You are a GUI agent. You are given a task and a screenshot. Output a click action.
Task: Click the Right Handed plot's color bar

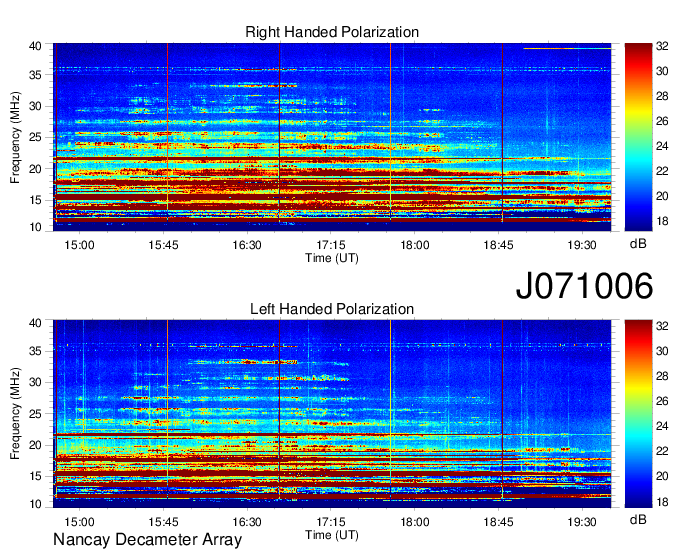coord(638,137)
